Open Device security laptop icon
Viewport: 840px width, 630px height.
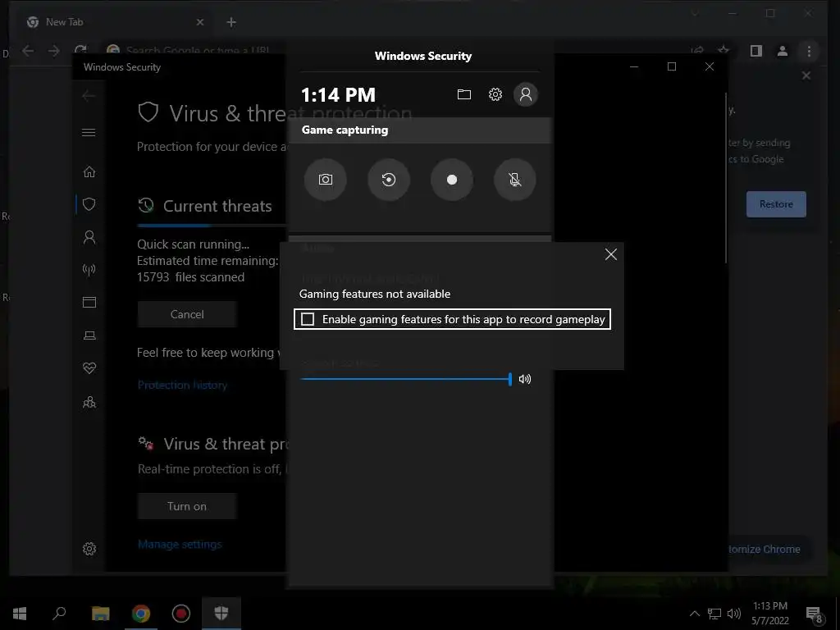[89, 336]
